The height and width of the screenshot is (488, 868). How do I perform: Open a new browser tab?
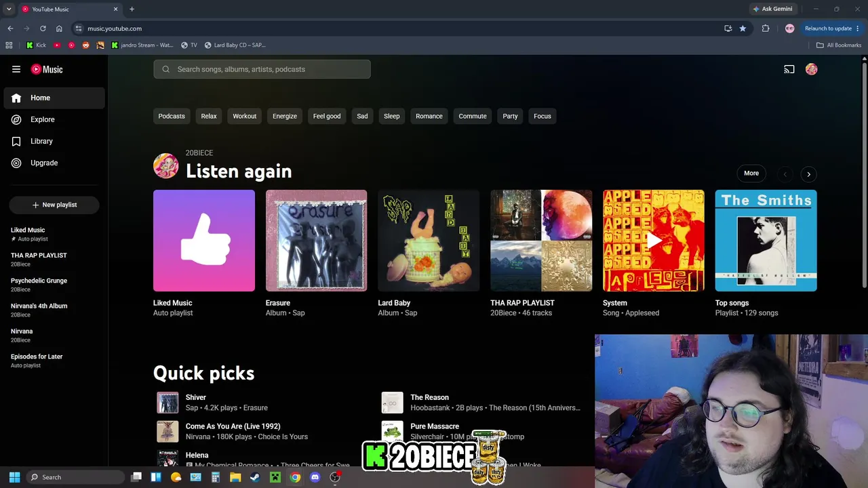pos(132,9)
